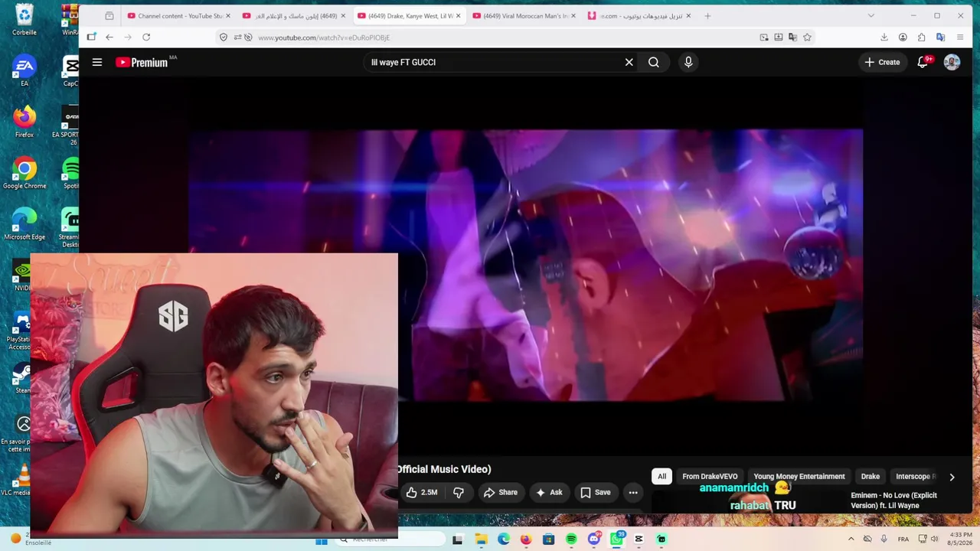The height and width of the screenshot is (551, 980).
Task: Select the From DrakeVEVO chip
Action: pos(710,476)
